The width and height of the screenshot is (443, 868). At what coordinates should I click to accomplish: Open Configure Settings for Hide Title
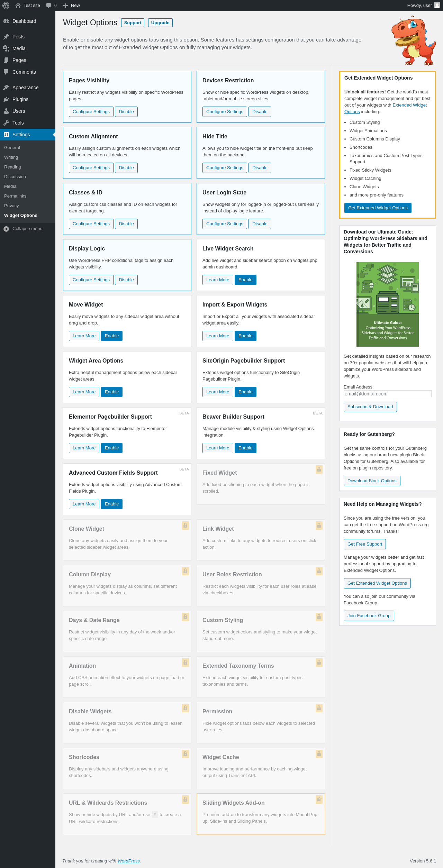[x=225, y=168]
